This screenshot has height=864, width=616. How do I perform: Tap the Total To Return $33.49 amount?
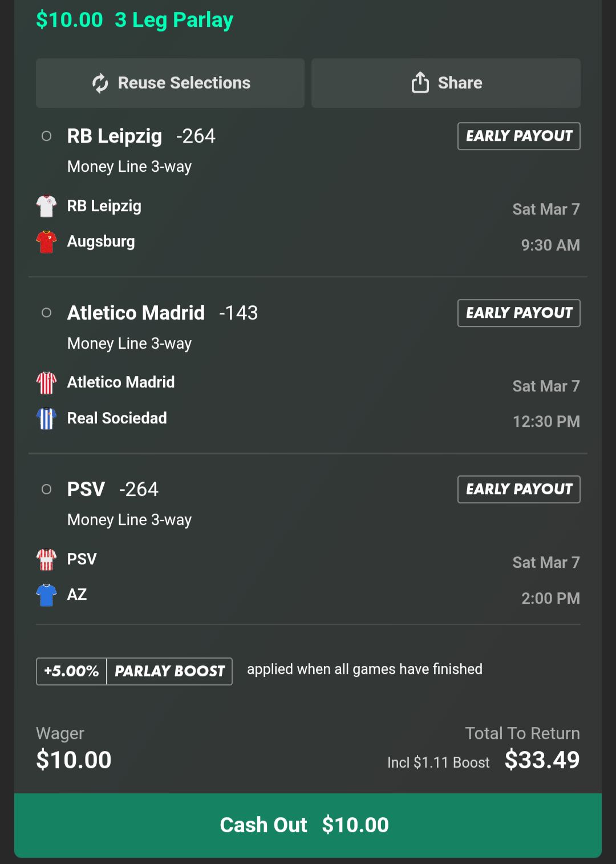[542, 760]
